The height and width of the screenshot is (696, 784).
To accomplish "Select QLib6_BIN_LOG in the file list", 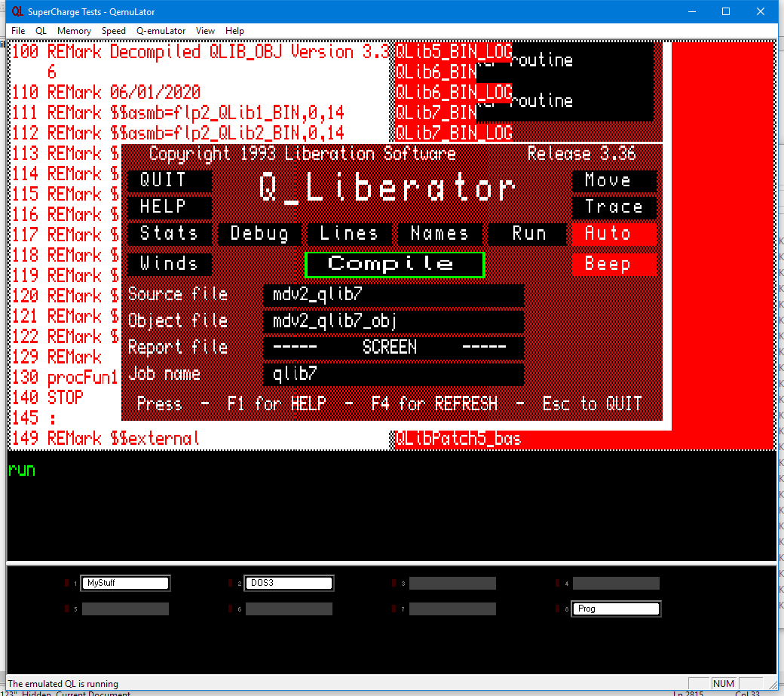I will 454,93.
